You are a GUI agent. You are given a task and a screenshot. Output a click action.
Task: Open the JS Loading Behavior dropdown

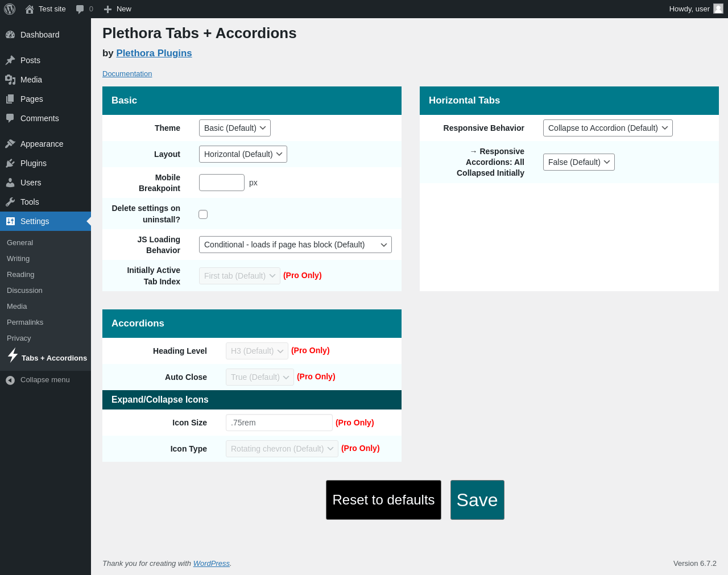point(295,245)
